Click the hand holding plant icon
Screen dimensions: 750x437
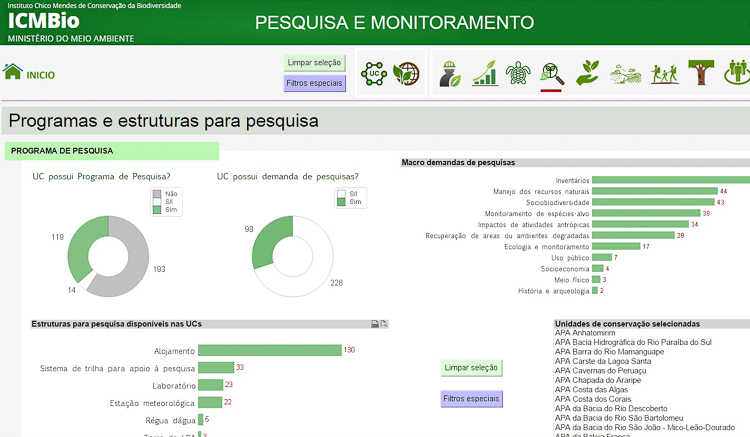(589, 73)
